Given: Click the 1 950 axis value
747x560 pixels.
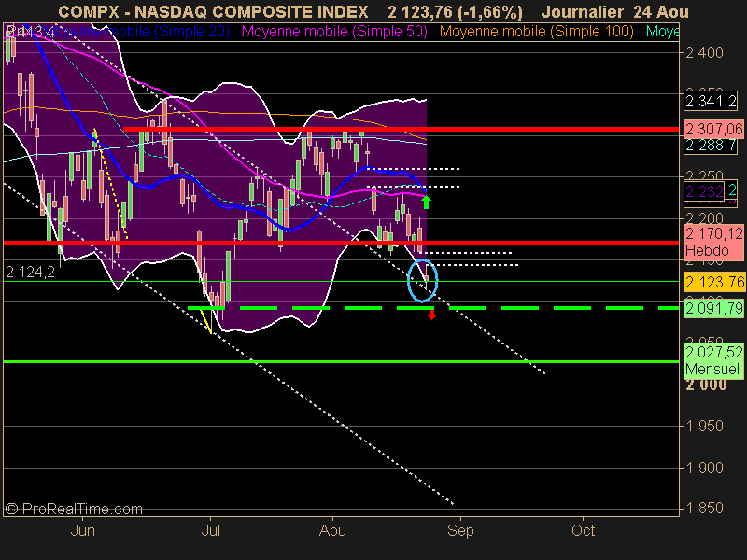Looking at the screenshot, I should [705, 426].
